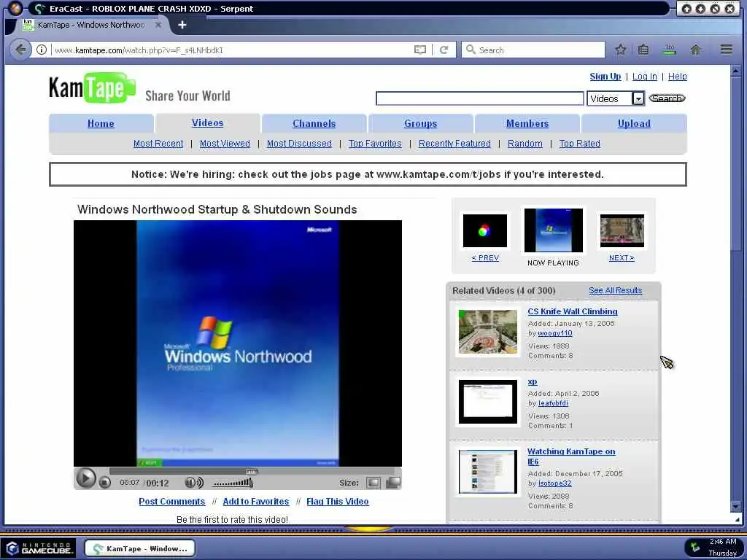747x560 pixels.
Task: Open the Members tab
Action: [x=527, y=123]
